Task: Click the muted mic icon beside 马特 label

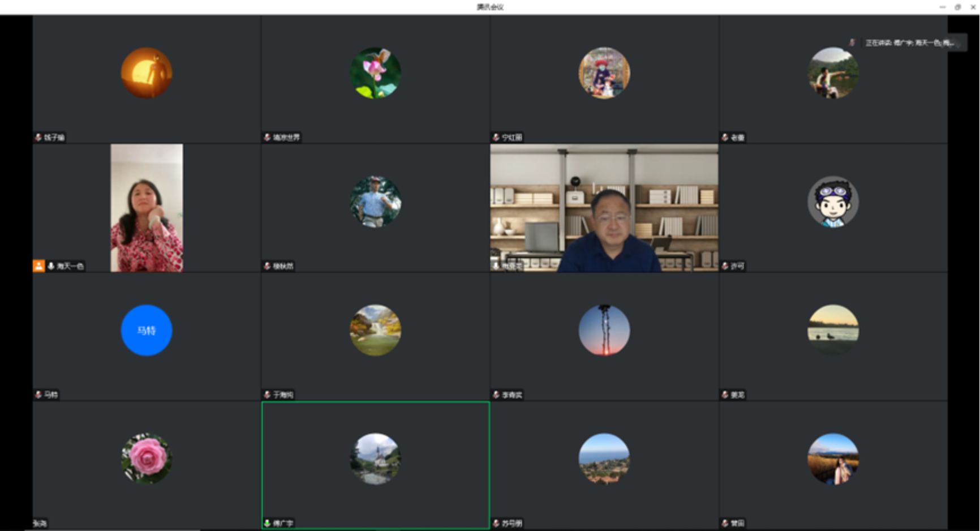Action: 38,395
